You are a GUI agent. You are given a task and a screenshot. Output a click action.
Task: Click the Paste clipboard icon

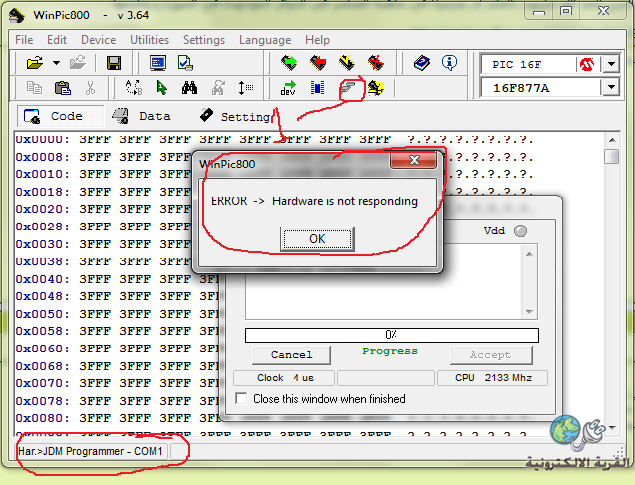[63, 87]
